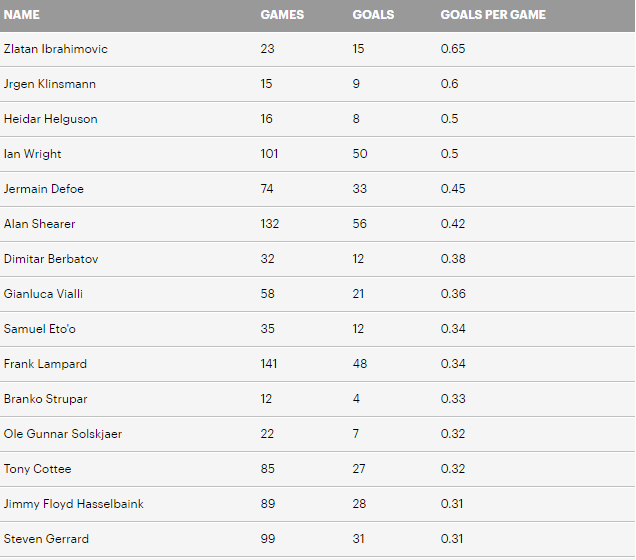636x560 pixels.
Task: Select Gianluca Vialli's row name
Action: [x=43, y=294]
